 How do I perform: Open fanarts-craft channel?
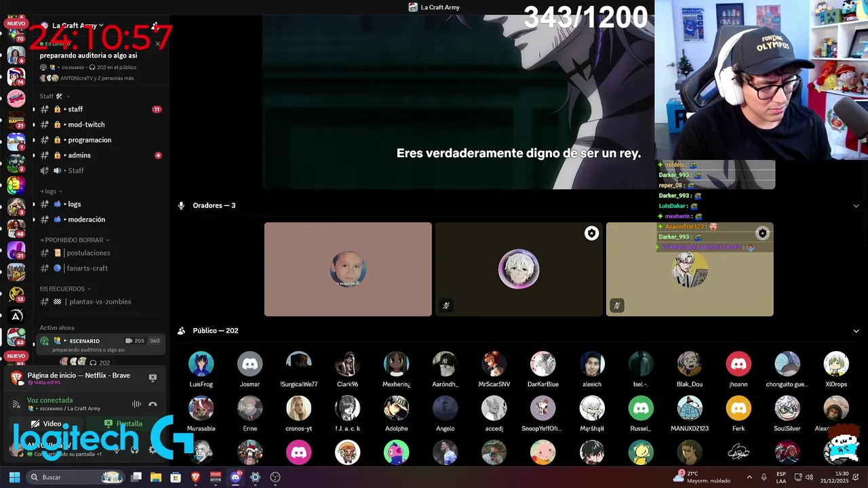[100, 268]
